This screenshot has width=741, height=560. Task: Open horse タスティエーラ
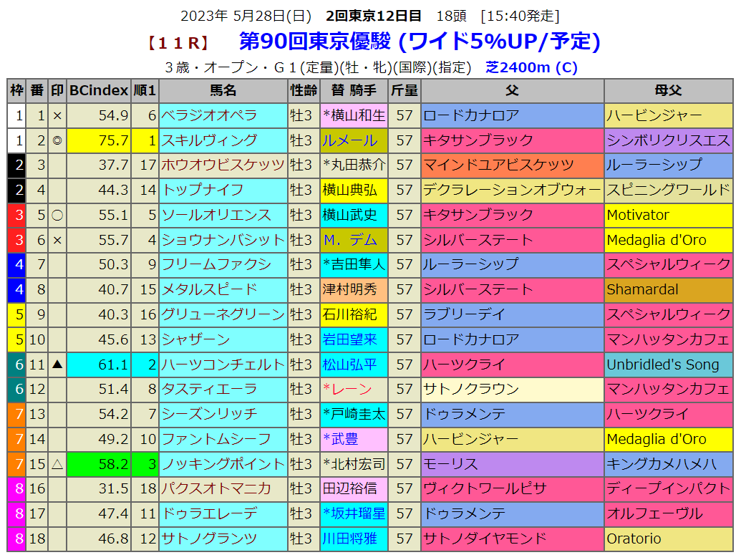click(209, 389)
